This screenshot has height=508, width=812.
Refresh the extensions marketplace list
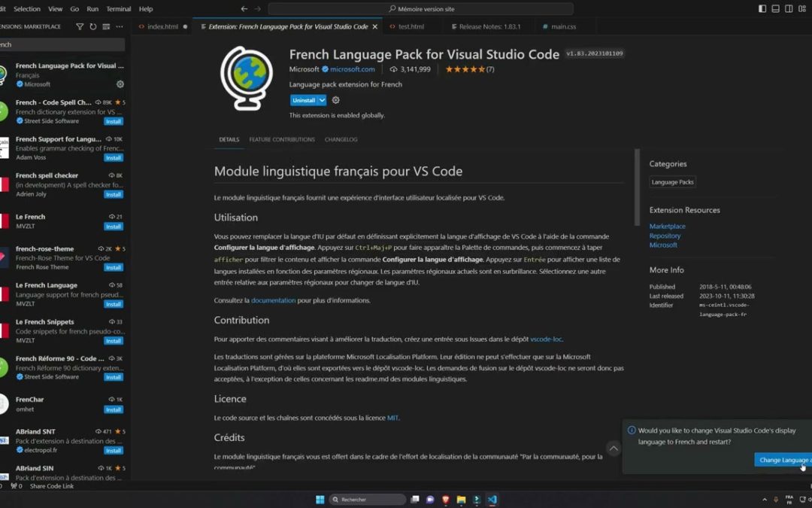pos(93,26)
